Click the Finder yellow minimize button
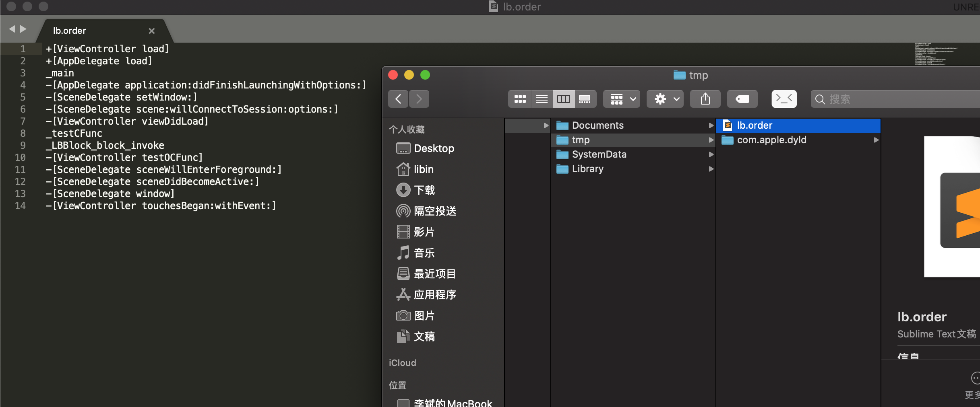980x407 pixels. 409,75
